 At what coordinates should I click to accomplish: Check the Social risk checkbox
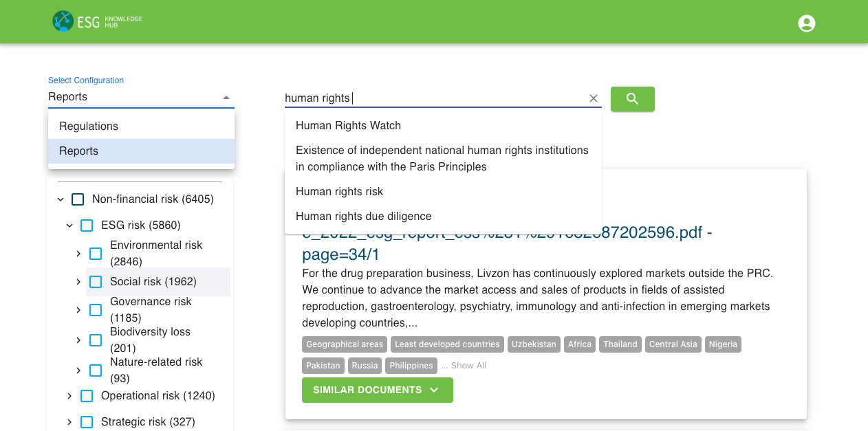click(x=95, y=282)
